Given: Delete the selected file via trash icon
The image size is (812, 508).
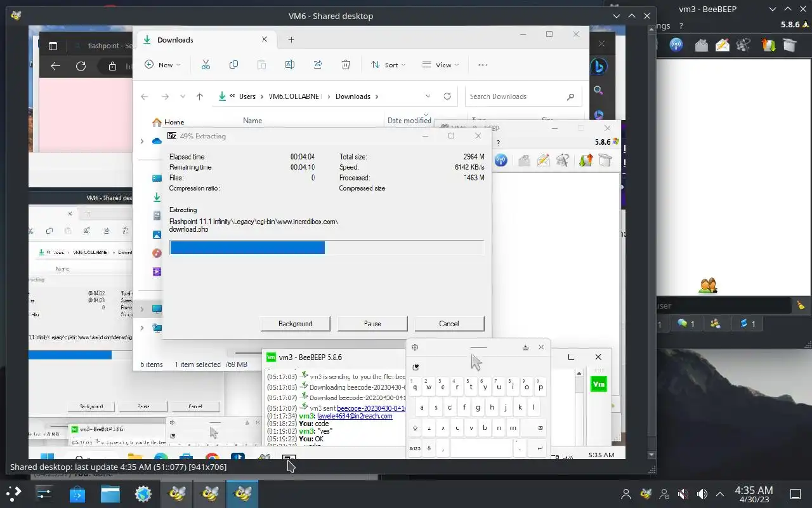Looking at the screenshot, I should [346, 65].
